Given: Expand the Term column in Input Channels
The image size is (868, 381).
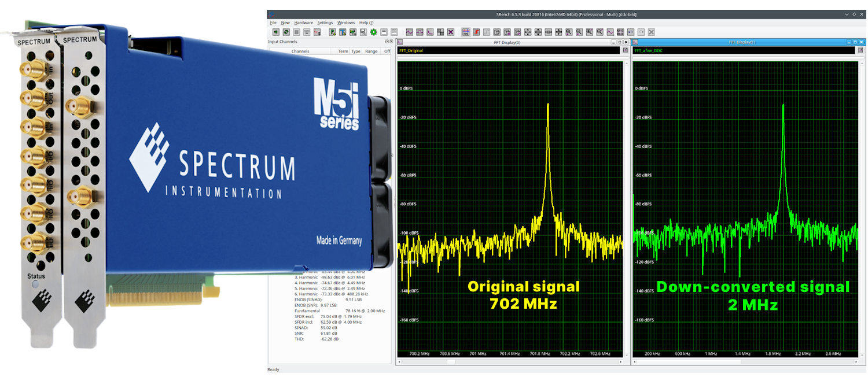Looking at the screenshot, I should click(x=343, y=51).
